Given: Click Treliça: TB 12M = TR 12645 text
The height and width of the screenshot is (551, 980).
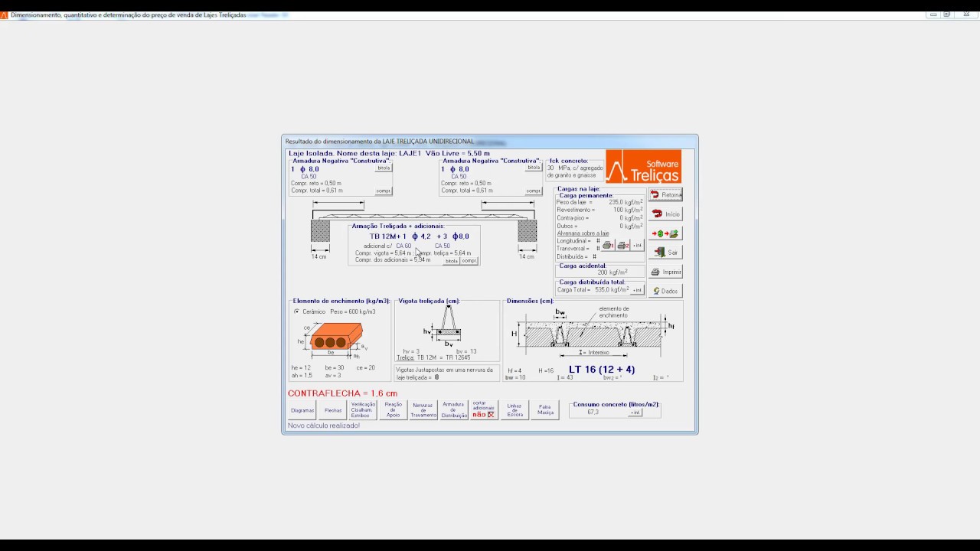Looking at the screenshot, I should click(433, 358).
